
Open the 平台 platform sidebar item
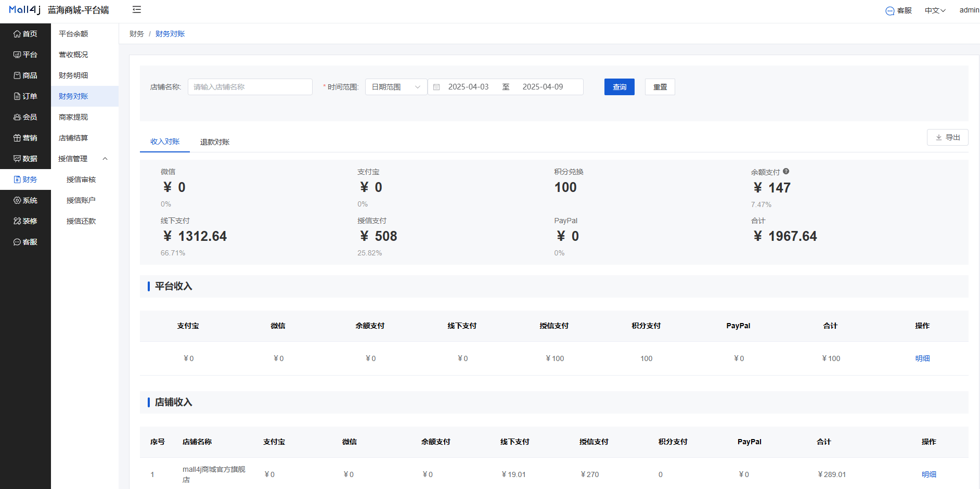click(25, 55)
